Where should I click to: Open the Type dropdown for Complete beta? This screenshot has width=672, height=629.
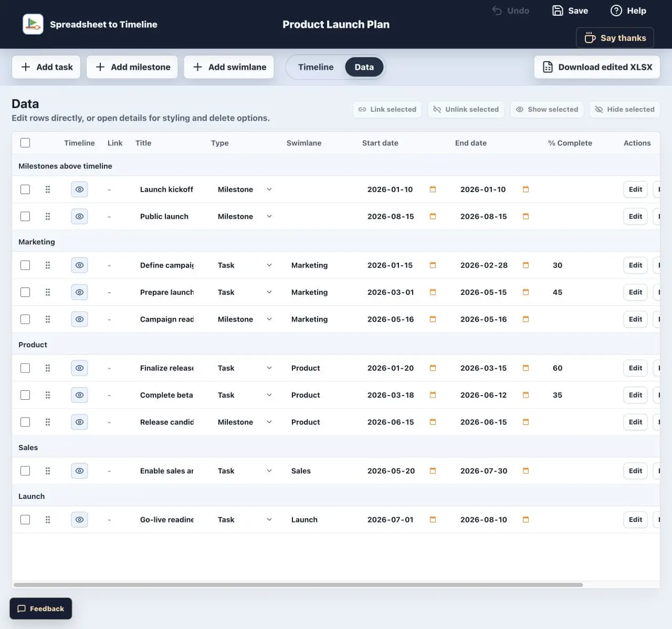pos(245,395)
